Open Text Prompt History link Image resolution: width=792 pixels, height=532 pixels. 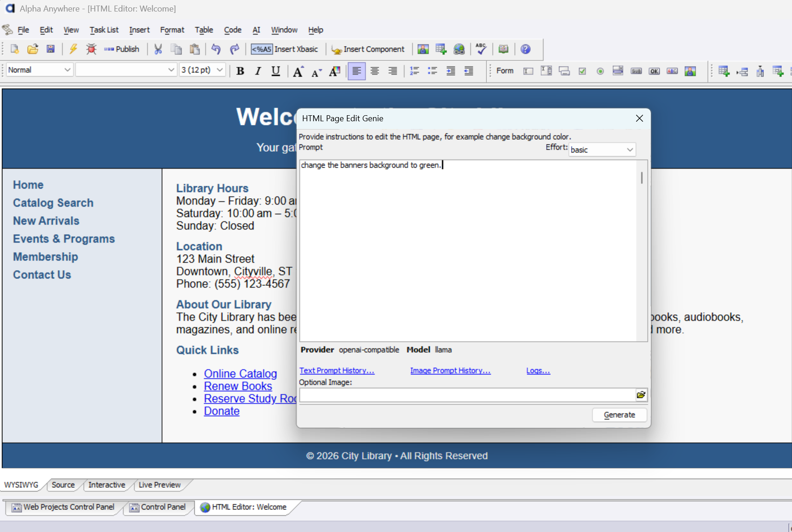(x=337, y=371)
